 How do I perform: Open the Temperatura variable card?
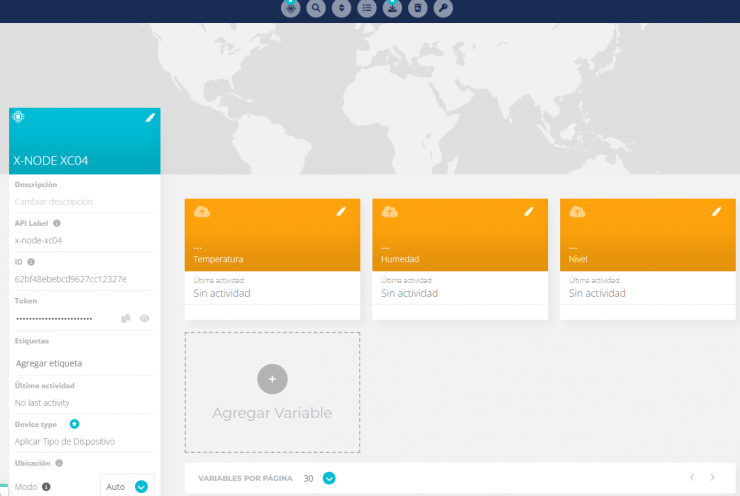[272, 259]
